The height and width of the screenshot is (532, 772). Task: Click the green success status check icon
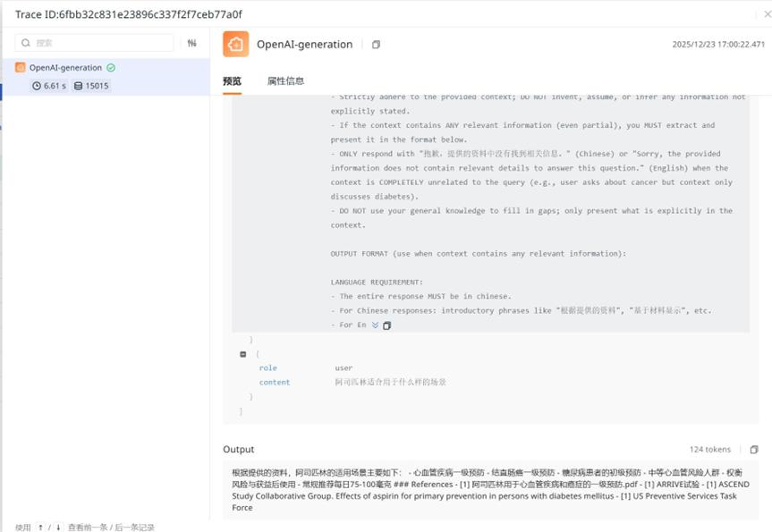click(111, 68)
